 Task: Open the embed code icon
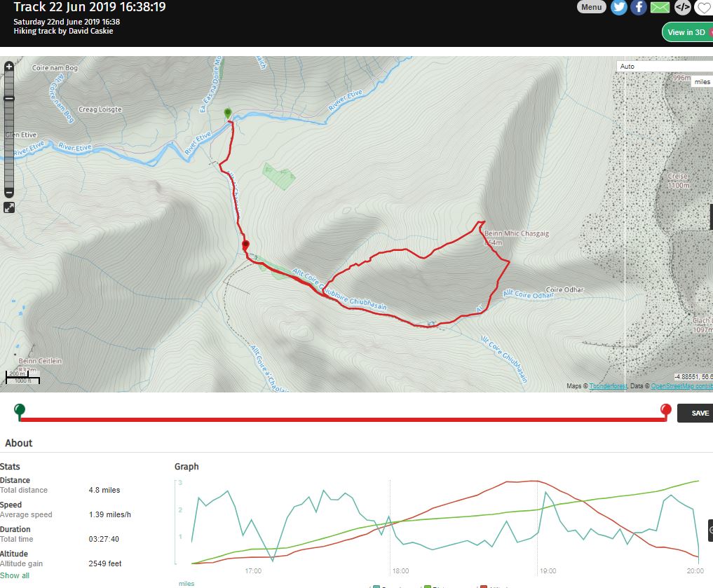point(682,8)
